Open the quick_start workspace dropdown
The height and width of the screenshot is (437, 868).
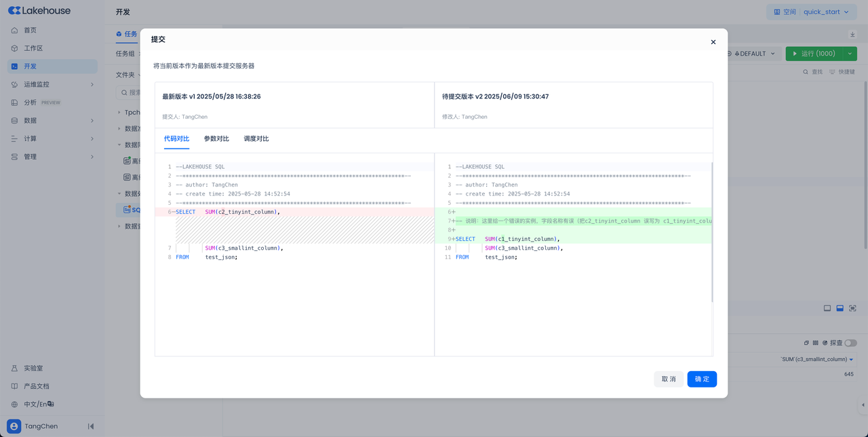pyautogui.click(x=811, y=12)
